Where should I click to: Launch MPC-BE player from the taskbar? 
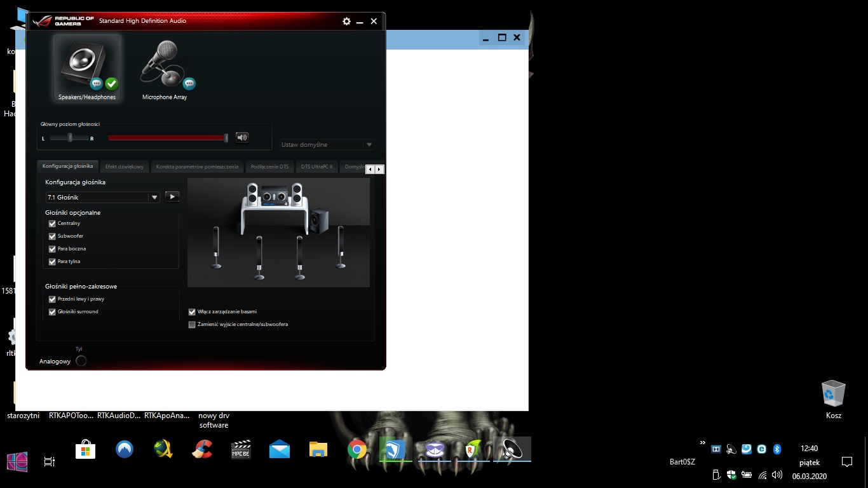241,450
